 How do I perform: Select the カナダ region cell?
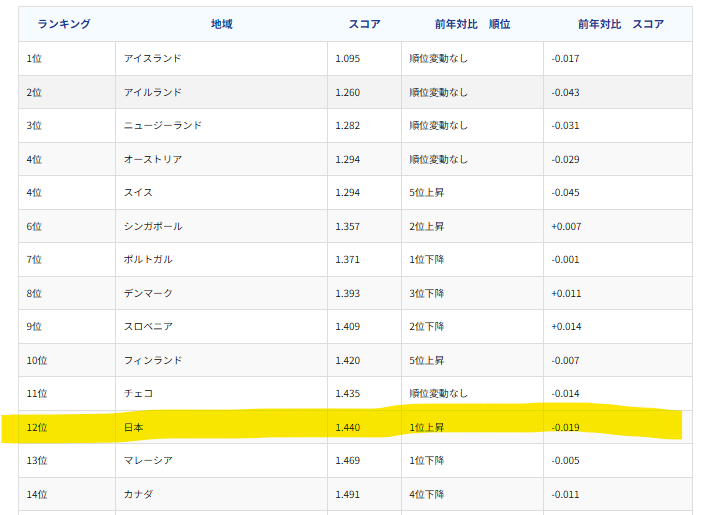138,494
